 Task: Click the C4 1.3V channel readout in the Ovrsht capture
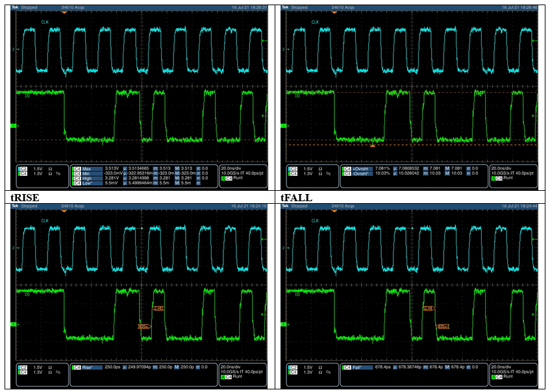coord(305,173)
